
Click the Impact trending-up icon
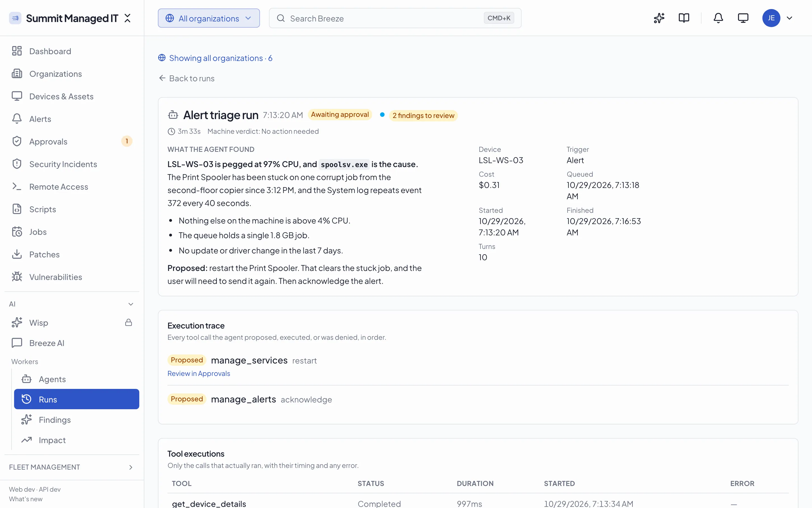pyautogui.click(x=27, y=440)
